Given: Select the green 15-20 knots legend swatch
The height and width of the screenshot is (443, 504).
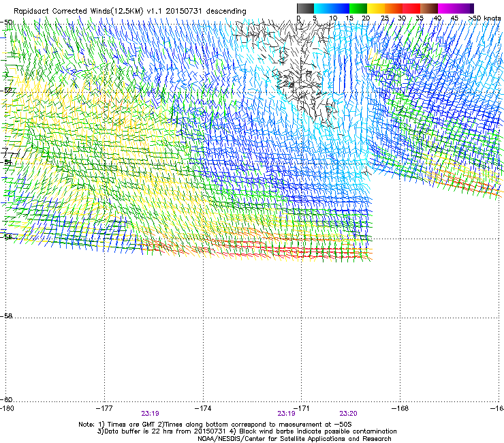Looking at the screenshot, I should (x=358, y=8).
